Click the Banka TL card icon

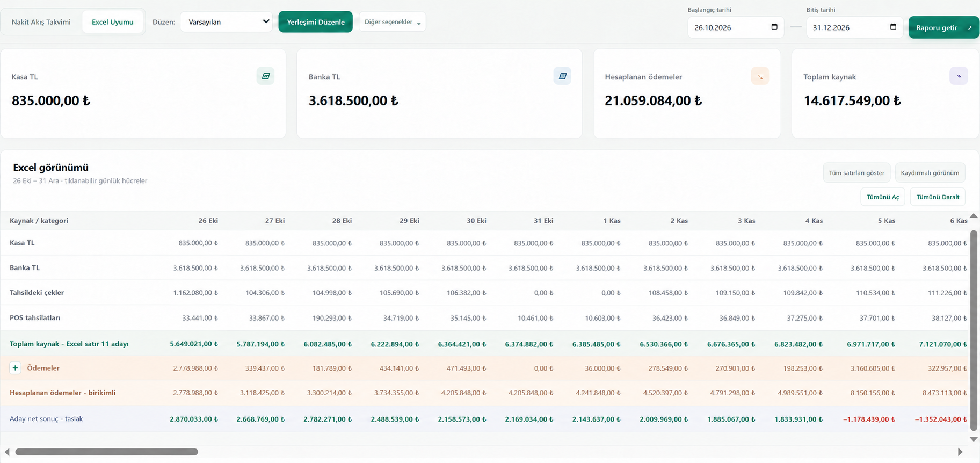562,76
